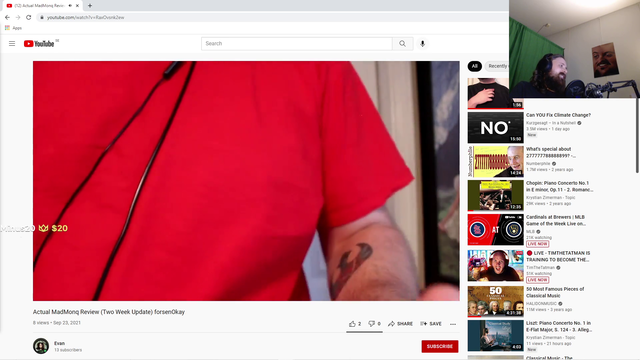Click the MLB channel name
Viewport: 640px width, 360px height.
coord(530,232)
